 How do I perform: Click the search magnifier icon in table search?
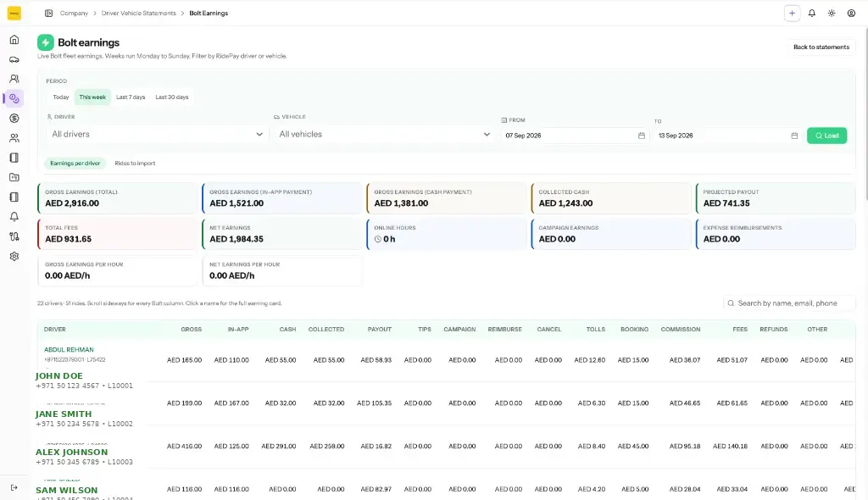pos(731,303)
